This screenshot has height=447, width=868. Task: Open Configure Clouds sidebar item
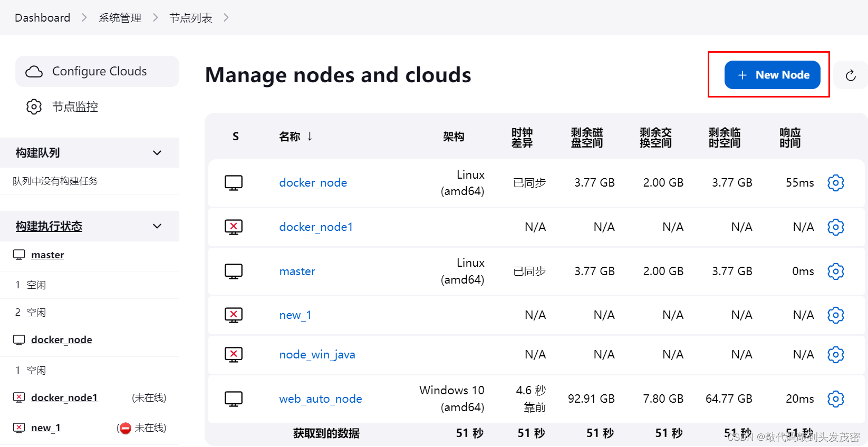coord(97,72)
